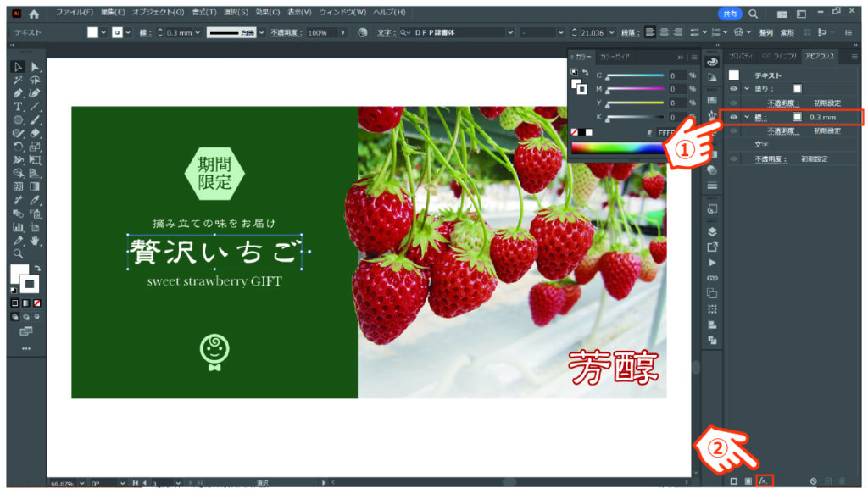The height and width of the screenshot is (494, 868).
Task: Select the Zoom magnifier tool
Action: click(18, 254)
